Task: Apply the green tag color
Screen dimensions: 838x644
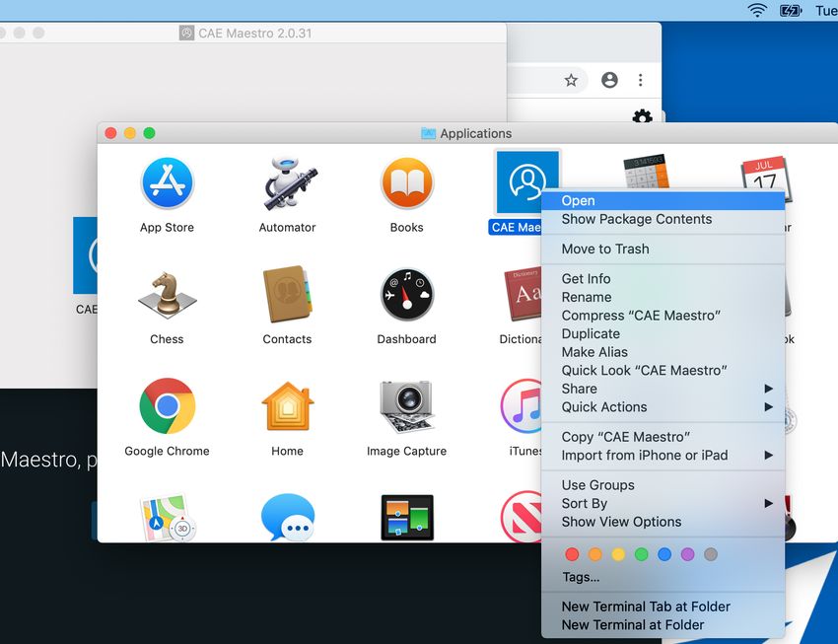Action: click(x=642, y=554)
